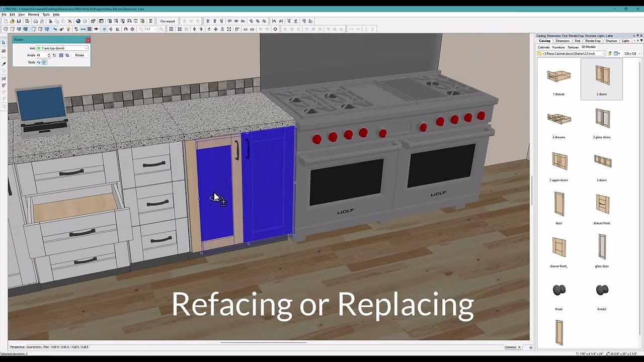Click the Rotate button
This screenshot has height=362, width=644.
[x=79, y=55]
